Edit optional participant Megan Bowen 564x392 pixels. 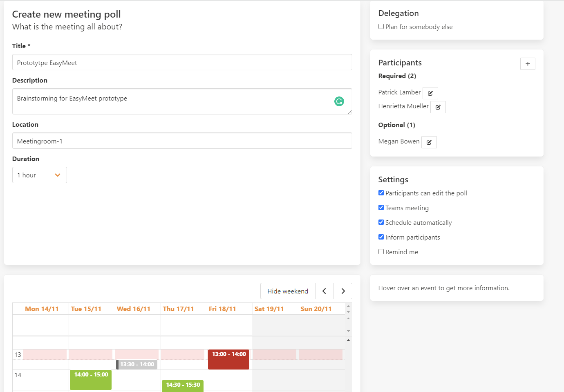429,142
